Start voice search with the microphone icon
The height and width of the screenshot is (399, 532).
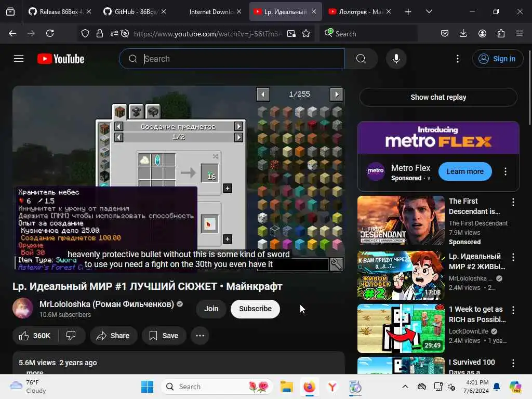point(396,59)
